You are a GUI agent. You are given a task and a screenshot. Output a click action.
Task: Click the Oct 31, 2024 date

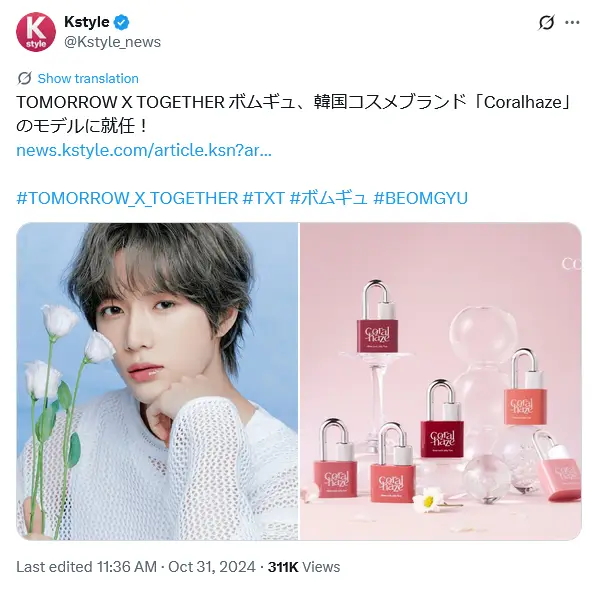pyautogui.click(x=212, y=567)
